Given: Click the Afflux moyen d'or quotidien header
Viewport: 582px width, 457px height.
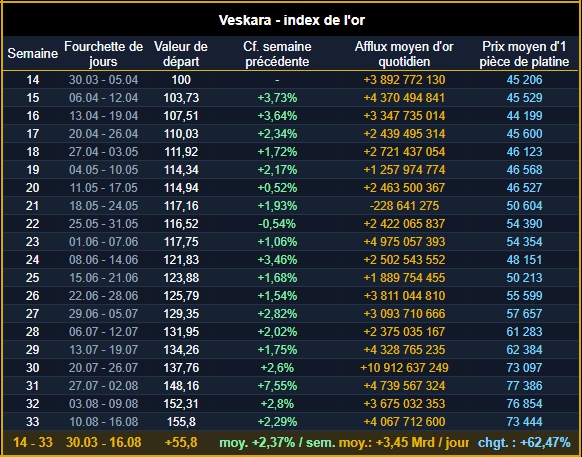Looking at the screenshot, I should [x=404, y=53].
